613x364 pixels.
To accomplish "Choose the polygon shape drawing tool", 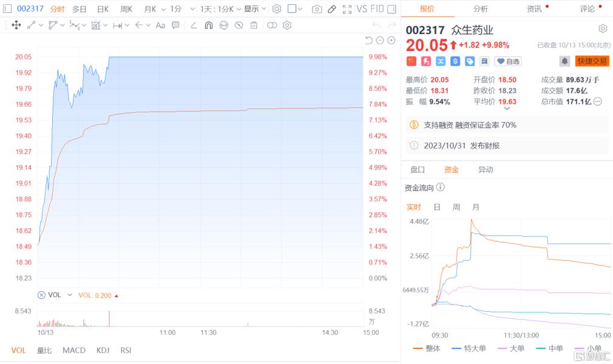I will pos(53,25).
